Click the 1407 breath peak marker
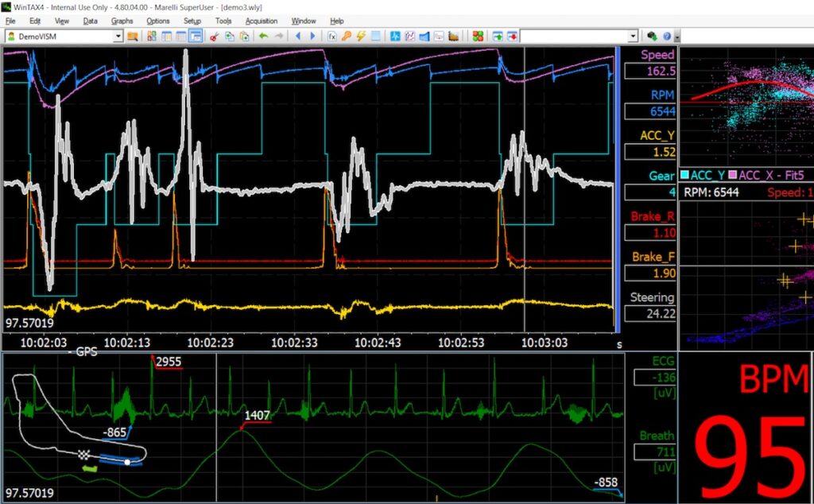Image resolution: width=814 pixels, height=504 pixels. 257,415
